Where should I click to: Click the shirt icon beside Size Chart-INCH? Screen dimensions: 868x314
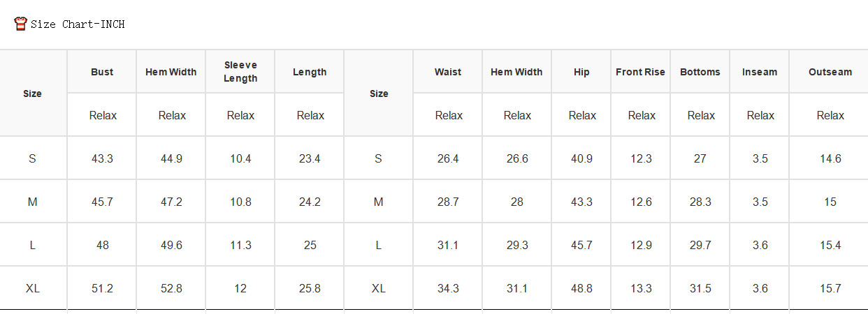click(21, 24)
